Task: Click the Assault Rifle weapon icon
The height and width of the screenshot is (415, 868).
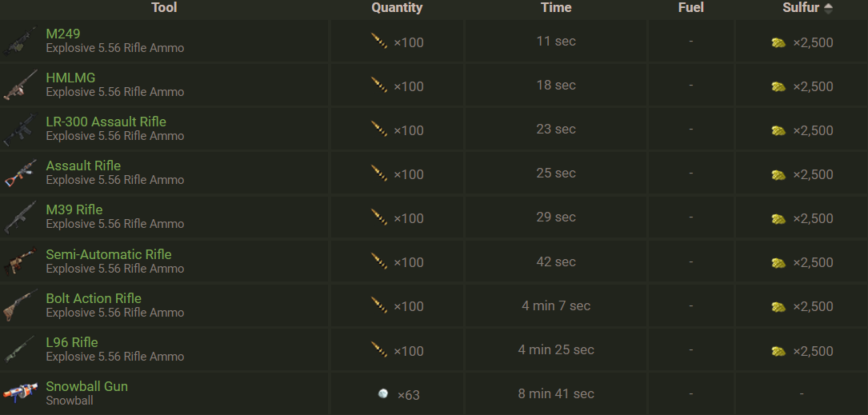Action: (x=19, y=174)
